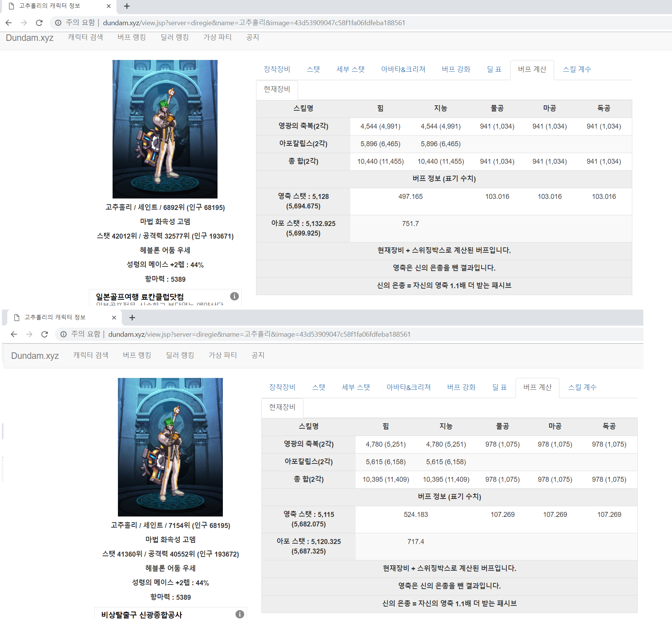Screen dimensions: 672x636
Task: Switch to 스탯 tab in bottom window
Action: click(319, 387)
